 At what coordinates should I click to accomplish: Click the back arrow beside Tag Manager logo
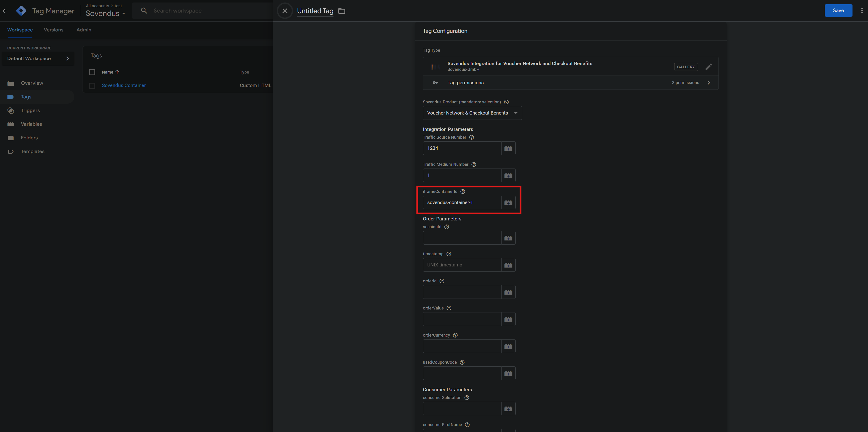(x=5, y=11)
